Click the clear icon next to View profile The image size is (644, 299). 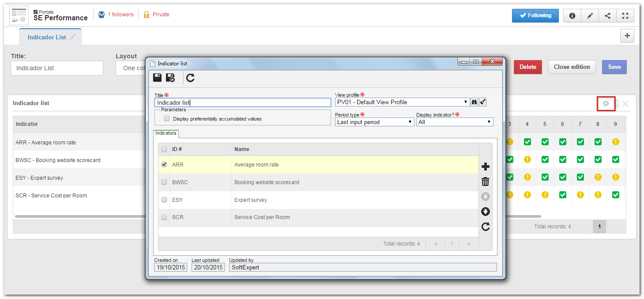pyautogui.click(x=483, y=102)
